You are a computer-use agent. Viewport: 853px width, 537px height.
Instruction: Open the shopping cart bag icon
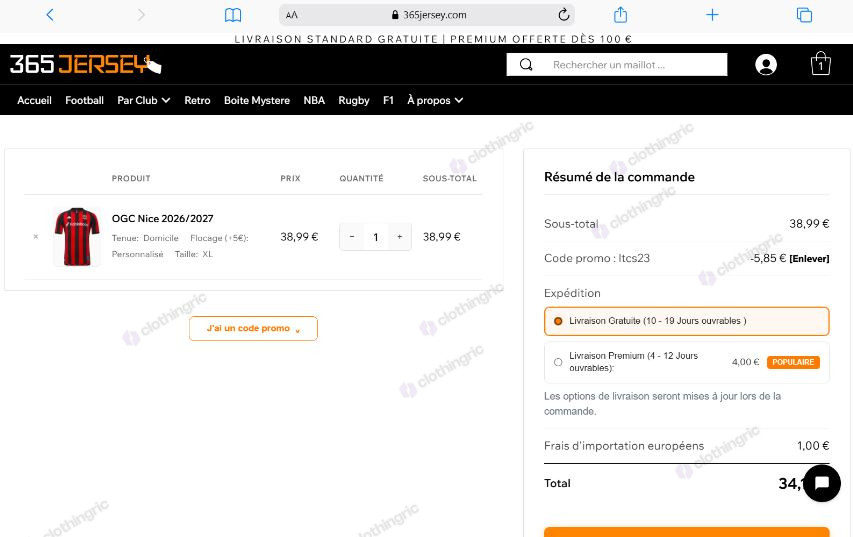point(820,64)
